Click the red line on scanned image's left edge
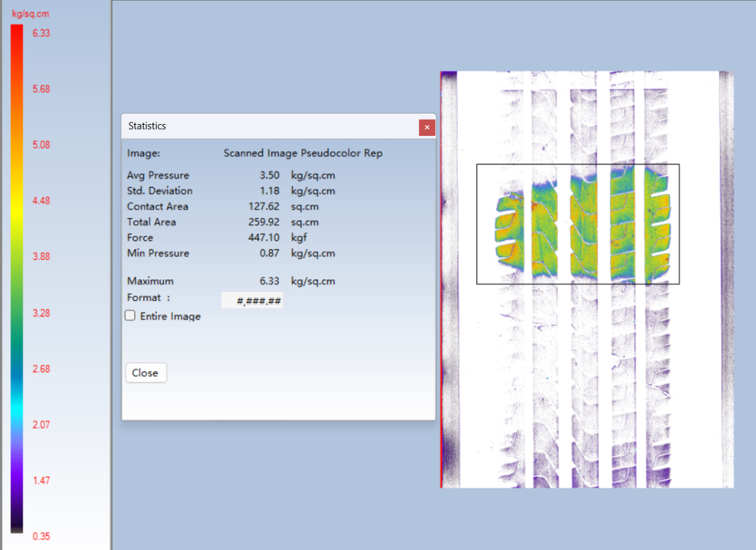The image size is (756, 550). click(x=441, y=280)
